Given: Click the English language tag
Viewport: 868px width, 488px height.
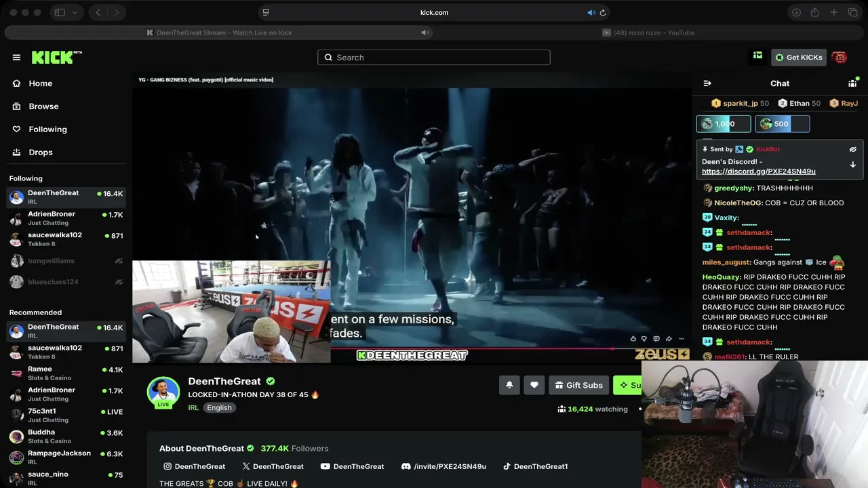Looking at the screenshot, I should [219, 408].
